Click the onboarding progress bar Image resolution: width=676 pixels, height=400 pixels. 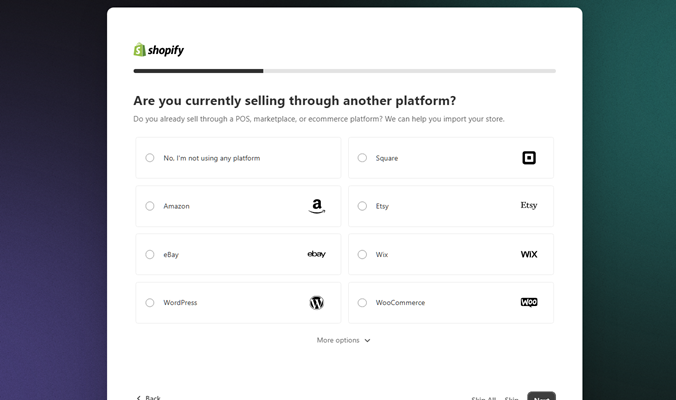coord(344,71)
